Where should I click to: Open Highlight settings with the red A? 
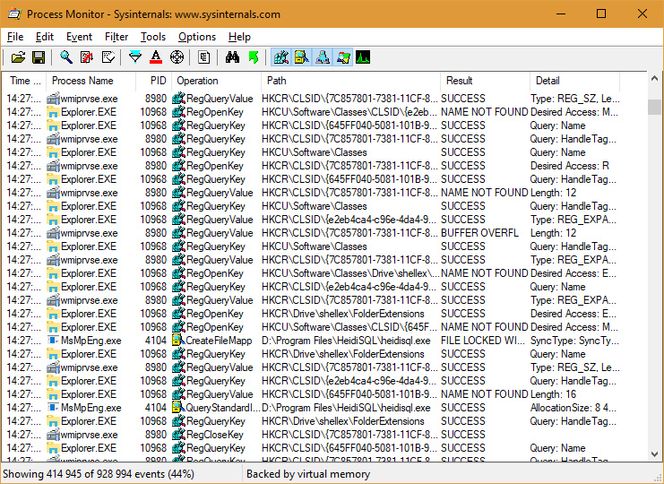point(156,57)
